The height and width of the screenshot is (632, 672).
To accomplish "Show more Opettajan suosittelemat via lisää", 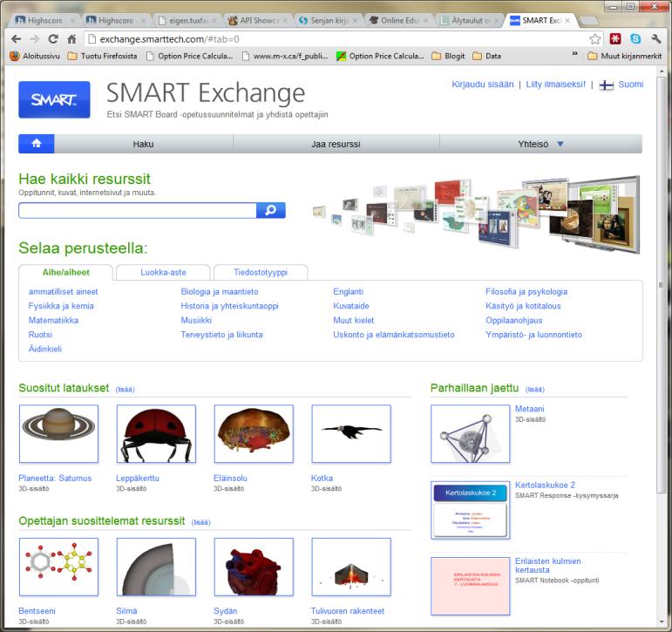I will (x=201, y=522).
